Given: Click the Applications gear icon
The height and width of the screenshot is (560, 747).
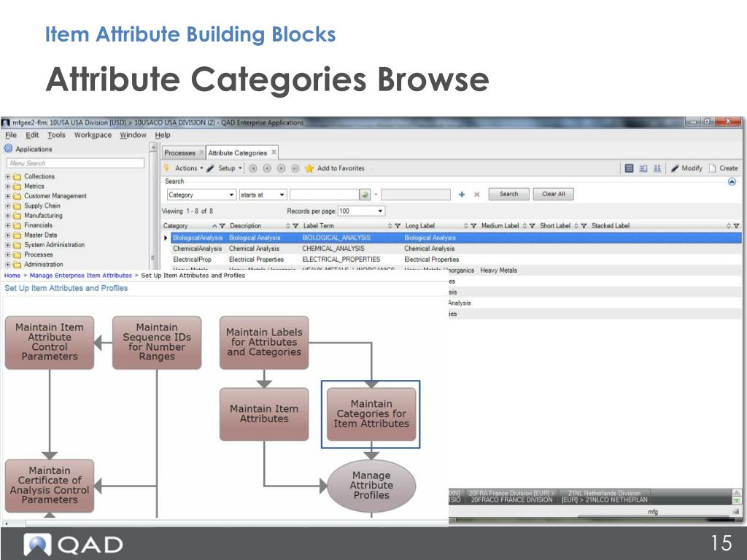Looking at the screenshot, I should 8,149.
